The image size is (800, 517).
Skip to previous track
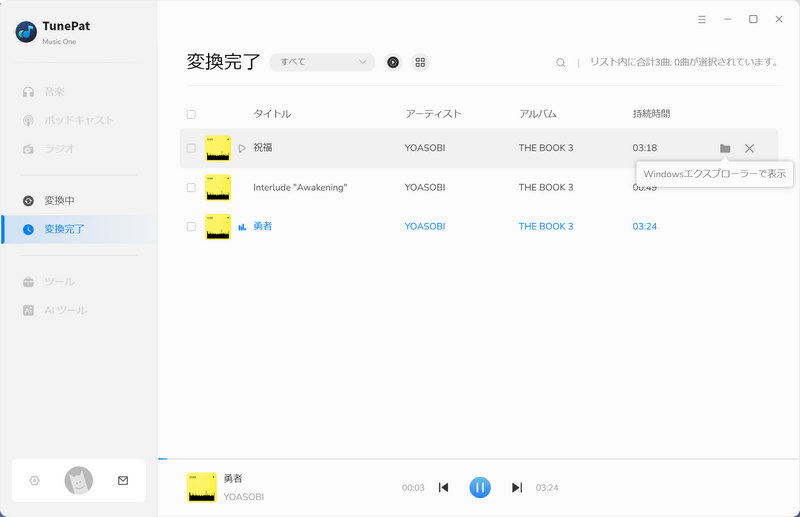point(443,487)
